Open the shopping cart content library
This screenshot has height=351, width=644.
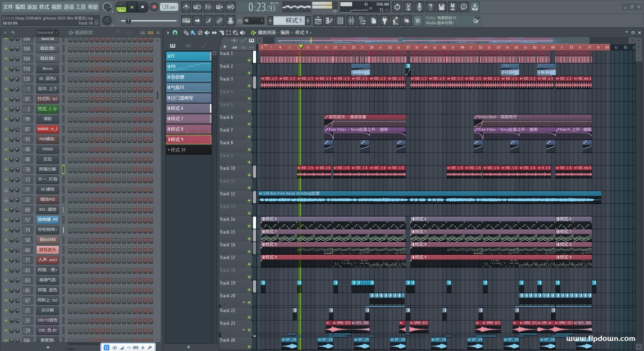[x=417, y=21]
